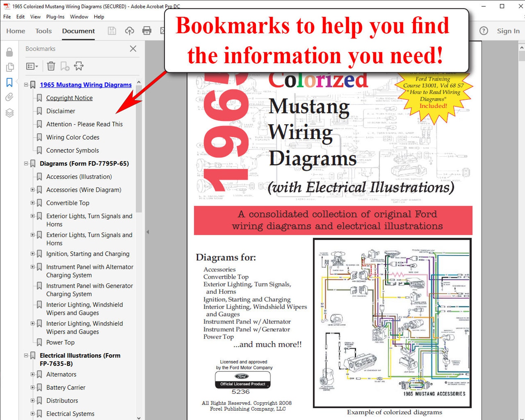
Task: Expand the Distributors bookmark
Action: pyautogui.click(x=32, y=400)
